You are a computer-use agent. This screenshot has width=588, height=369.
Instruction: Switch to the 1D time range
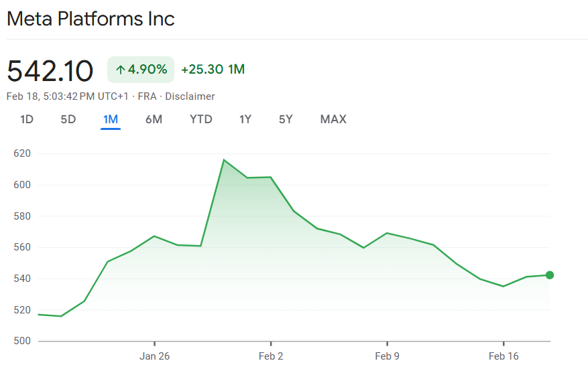point(27,119)
